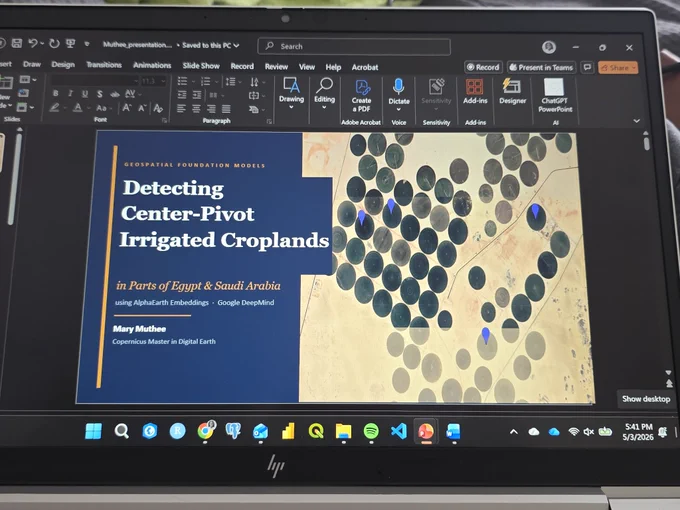
Task: Open Spotify from the taskbar
Action: click(x=371, y=432)
